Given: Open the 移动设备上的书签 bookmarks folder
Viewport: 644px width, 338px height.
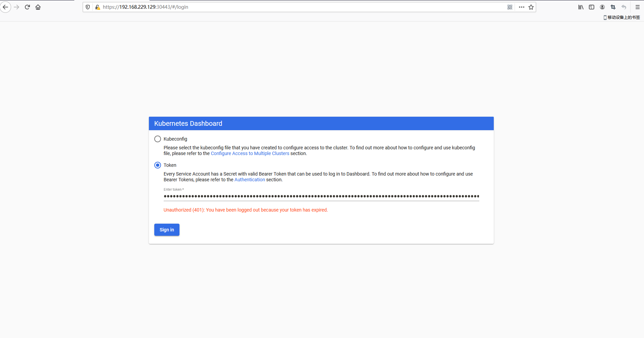Looking at the screenshot, I should click(x=622, y=17).
